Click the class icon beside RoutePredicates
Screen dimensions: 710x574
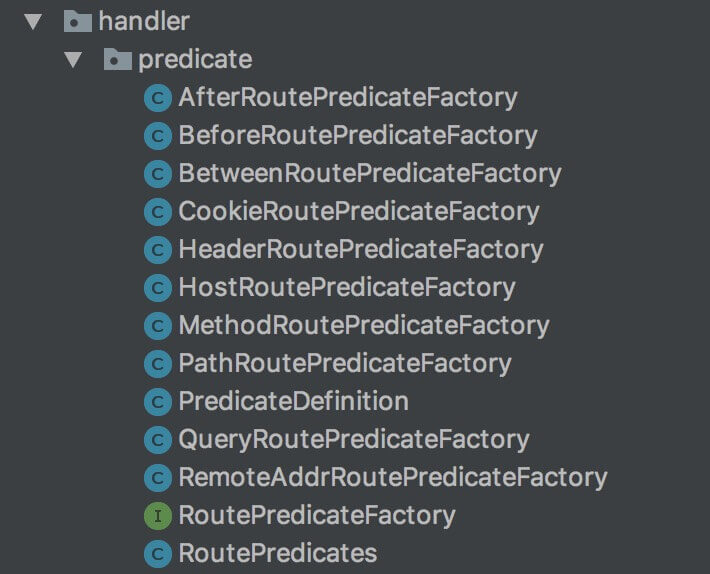pos(157,554)
